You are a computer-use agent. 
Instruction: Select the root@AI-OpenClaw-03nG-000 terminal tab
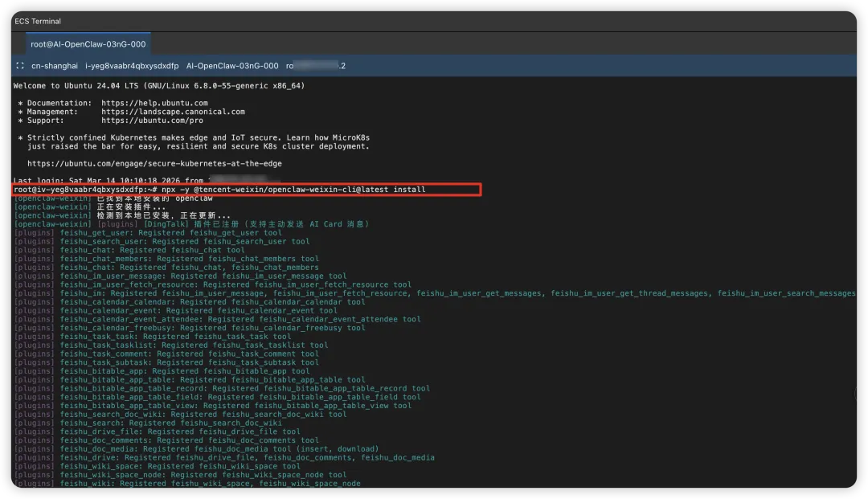88,44
